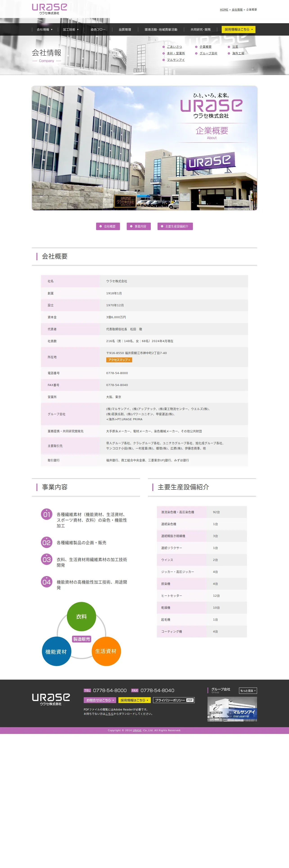
Task: Open the URASE link in copyright line
Action: [137, 731]
